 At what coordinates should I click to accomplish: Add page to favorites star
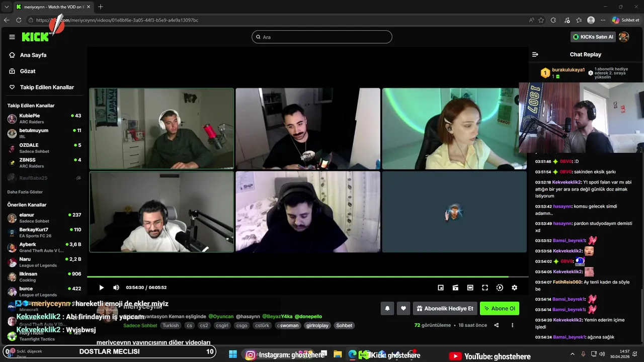(541, 20)
